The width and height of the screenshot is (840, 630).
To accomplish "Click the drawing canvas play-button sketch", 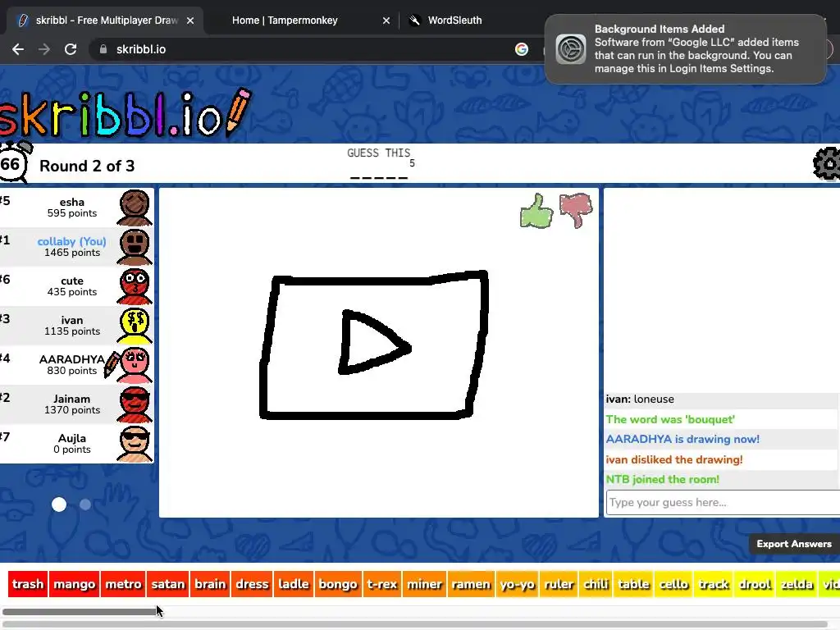I will coord(374,345).
